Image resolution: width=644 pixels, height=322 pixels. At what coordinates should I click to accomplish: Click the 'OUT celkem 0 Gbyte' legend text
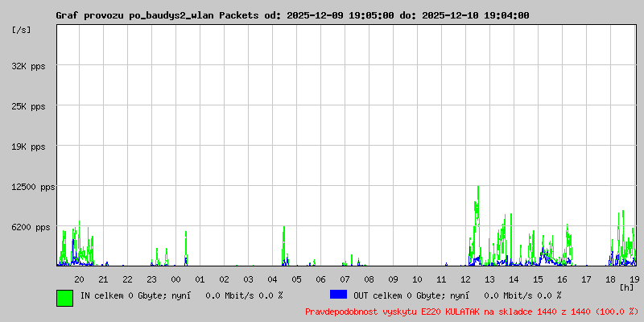tap(396, 295)
